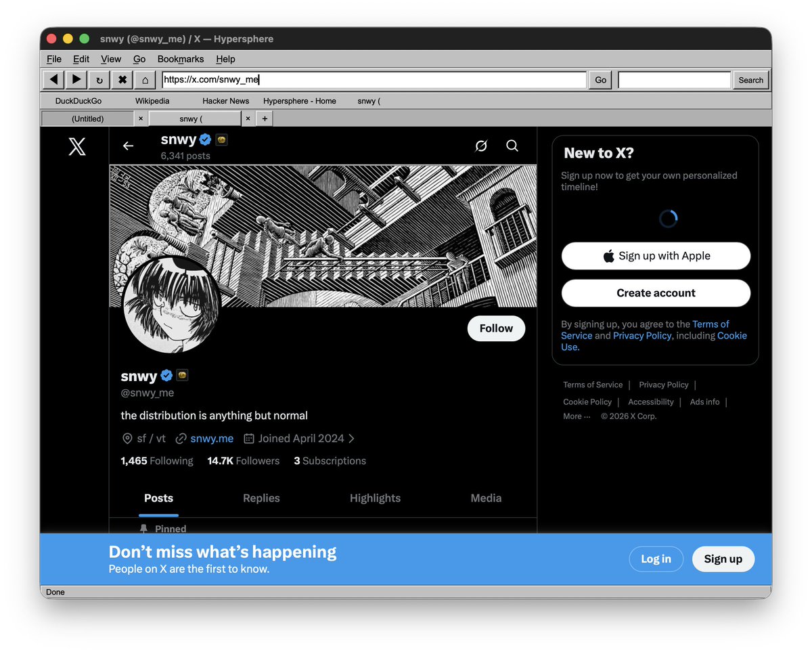Open the snwy profile avatar picture
This screenshot has width=812, height=652.
pos(172,304)
